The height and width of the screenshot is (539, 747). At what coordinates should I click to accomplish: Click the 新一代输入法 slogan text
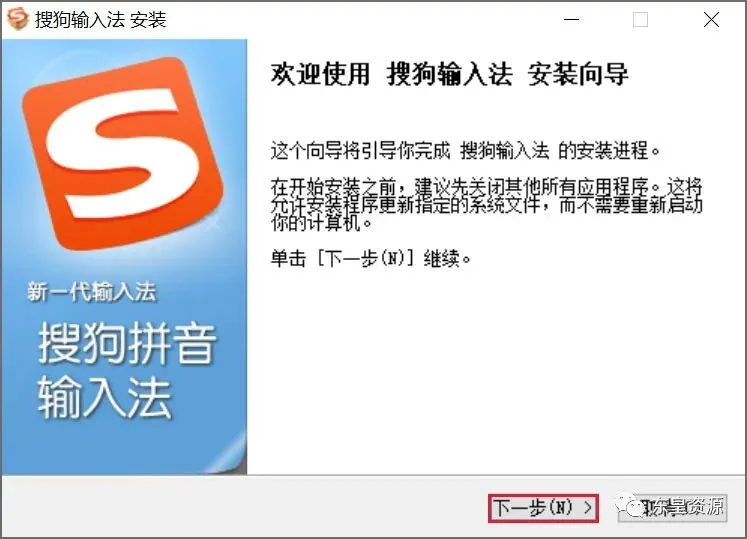pyautogui.click(x=91, y=292)
